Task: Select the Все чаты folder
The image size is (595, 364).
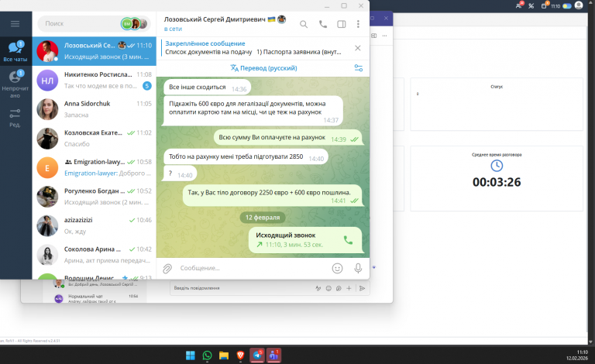Action: (x=15, y=51)
